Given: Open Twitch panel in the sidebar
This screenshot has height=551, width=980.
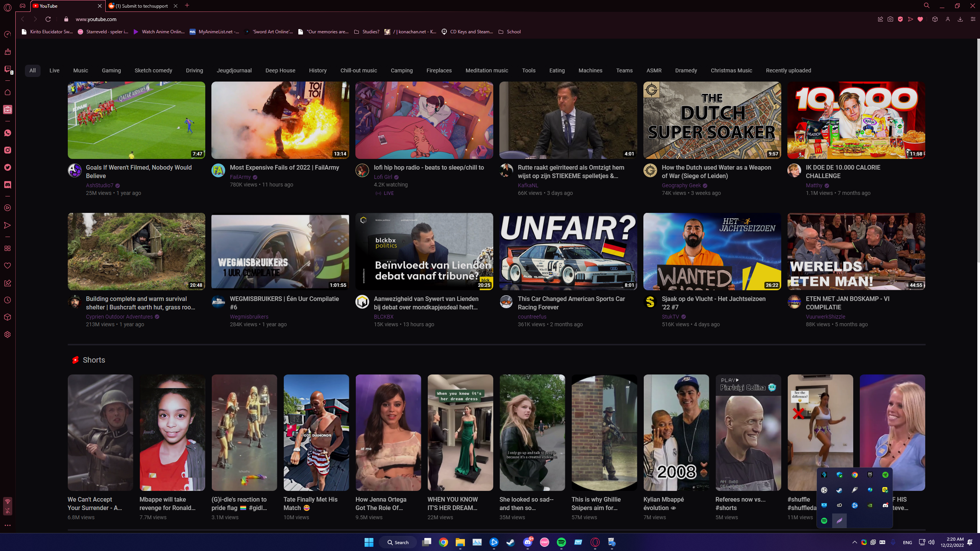Looking at the screenshot, I should 7,69.
